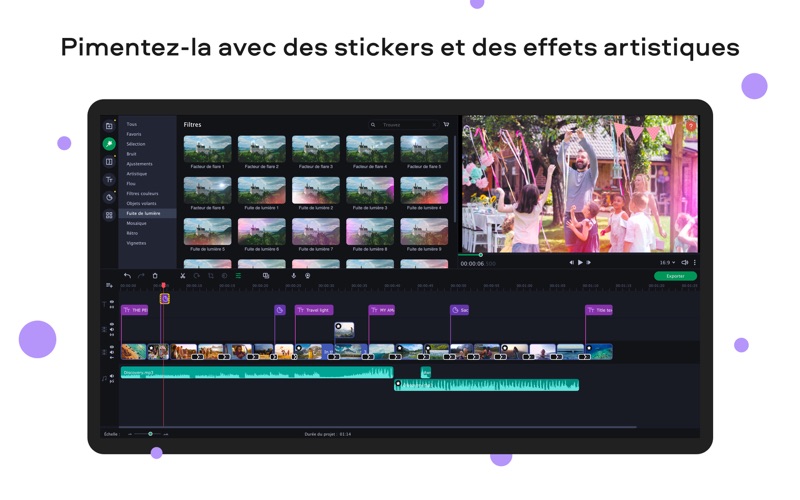The height and width of the screenshot is (500, 800).
Task: Open the Stickers tab icon
Action: click(x=109, y=197)
